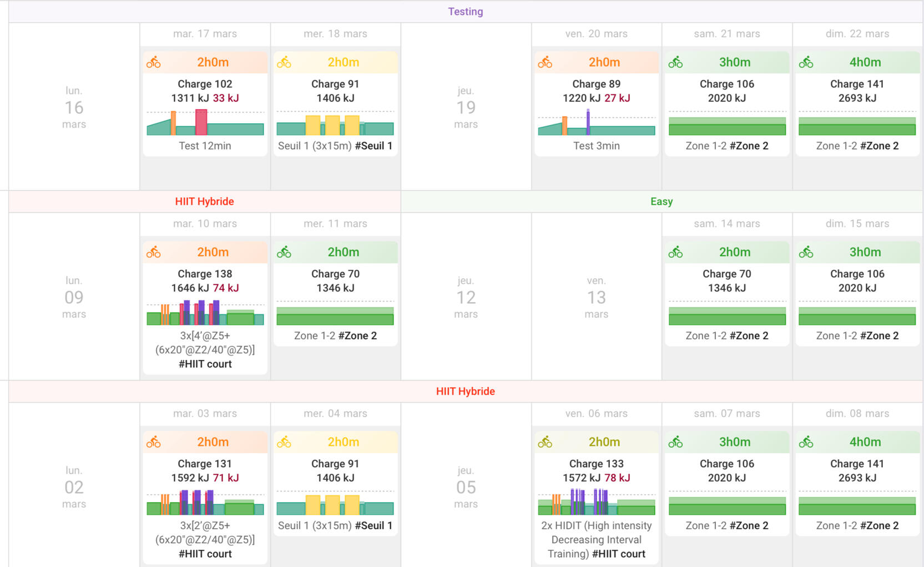Open the Test 12min workout profile chart
The width and height of the screenshot is (924, 567).
[205, 122]
